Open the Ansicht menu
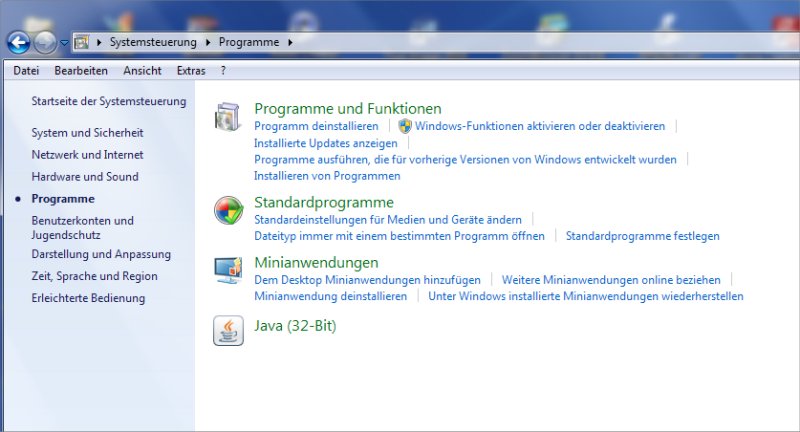 point(142,71)
